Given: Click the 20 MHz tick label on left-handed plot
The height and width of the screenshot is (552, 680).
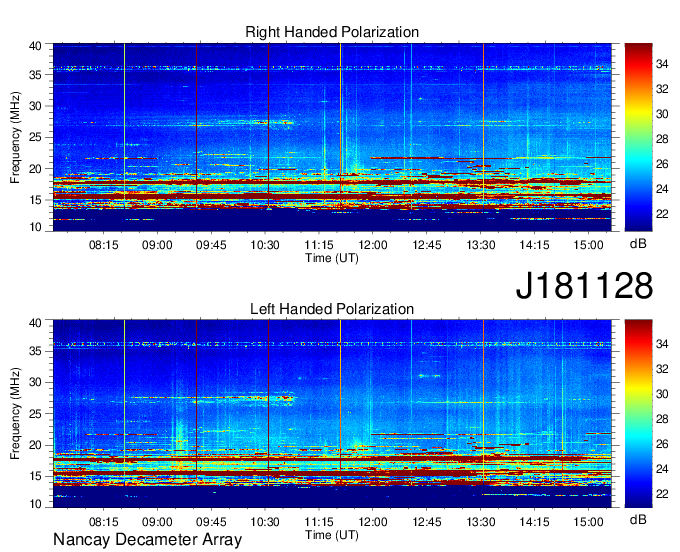Looking at the screenshot, I should tap(35, 445).
